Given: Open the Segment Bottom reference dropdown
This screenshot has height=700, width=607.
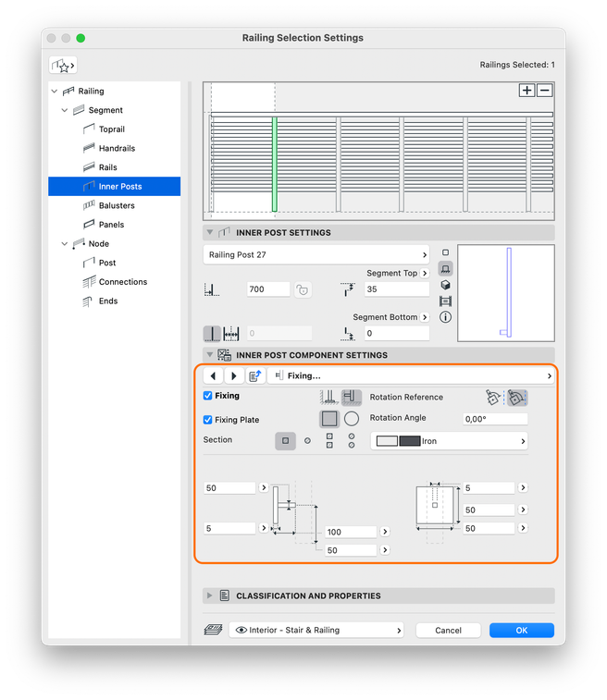Looking at the screenshot, I should point(425,317).
